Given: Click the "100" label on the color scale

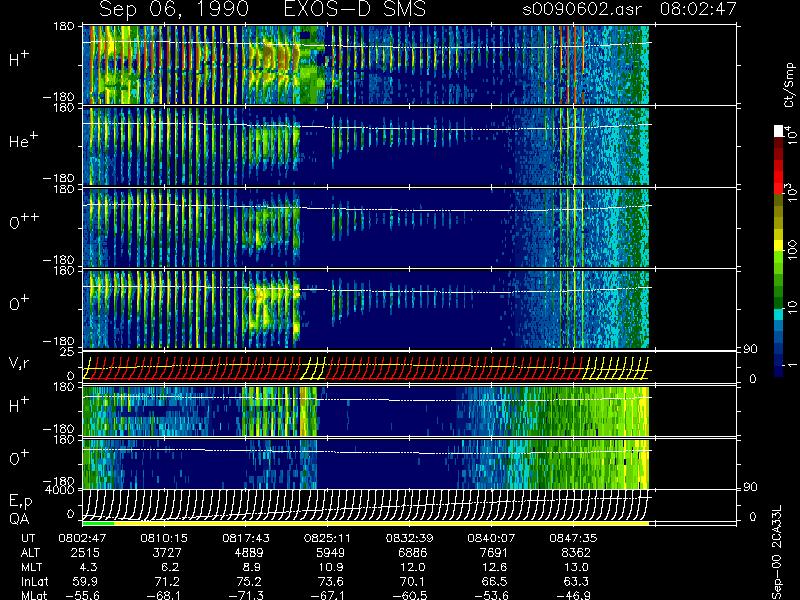Looking at the screenshot, I should point(791,250).
